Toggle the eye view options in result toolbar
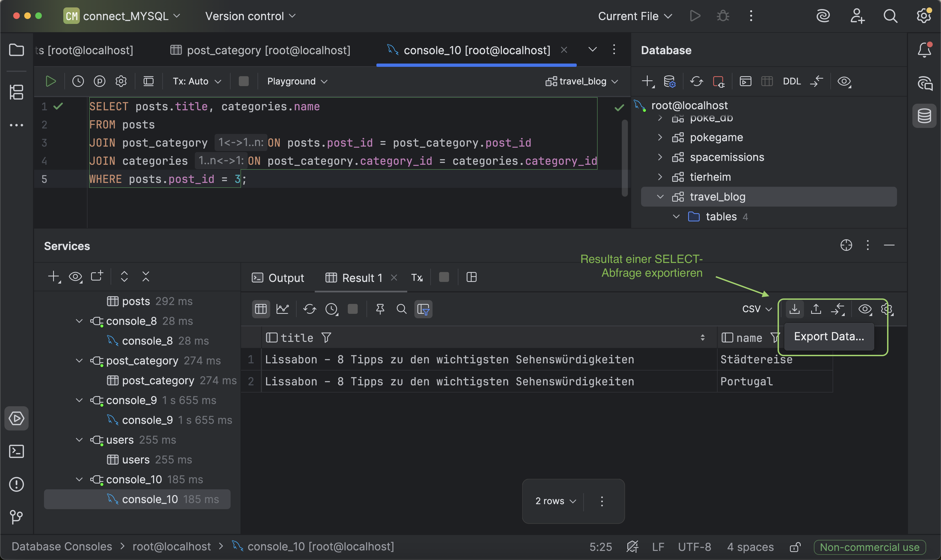Screen dimensions: 941x560 tap(865, 309)
